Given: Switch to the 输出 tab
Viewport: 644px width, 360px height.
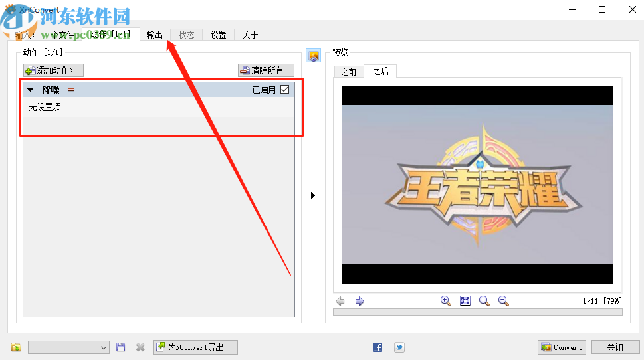Looking at the screenshot, I should tap(154, 35).
